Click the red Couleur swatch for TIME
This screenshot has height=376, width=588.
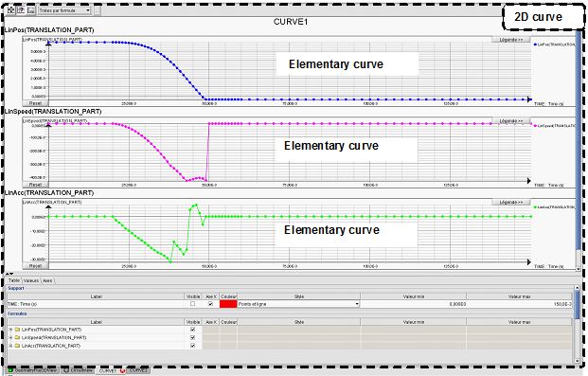[228, 304]
